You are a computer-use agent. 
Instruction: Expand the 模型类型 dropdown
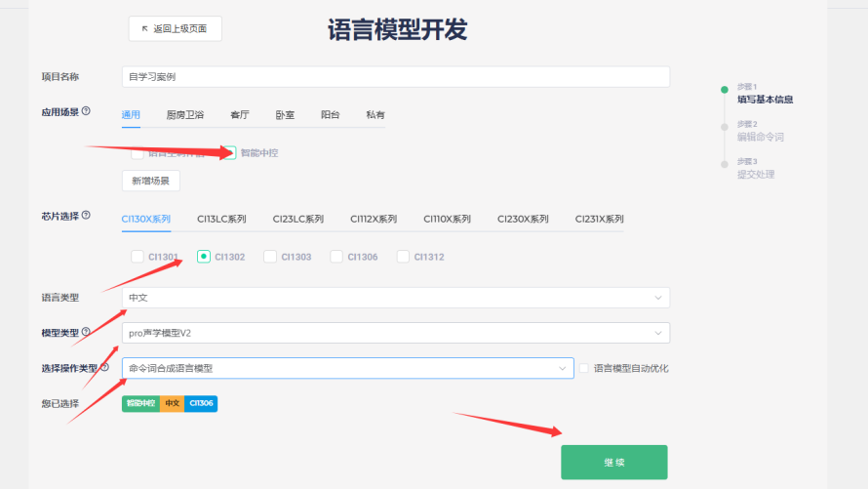(x=395, y=333)
